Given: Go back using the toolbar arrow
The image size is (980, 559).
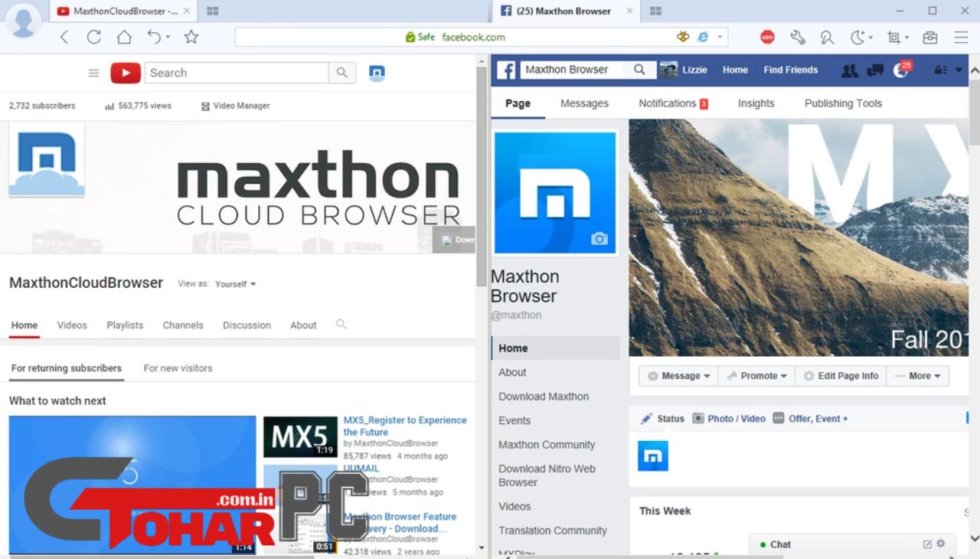Looking at the screenshot, I should point(64,37).
